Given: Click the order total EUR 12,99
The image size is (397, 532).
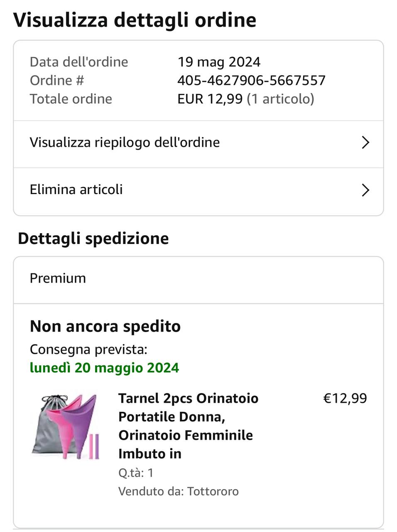Looking at the screenshot, I should point(210,99).
